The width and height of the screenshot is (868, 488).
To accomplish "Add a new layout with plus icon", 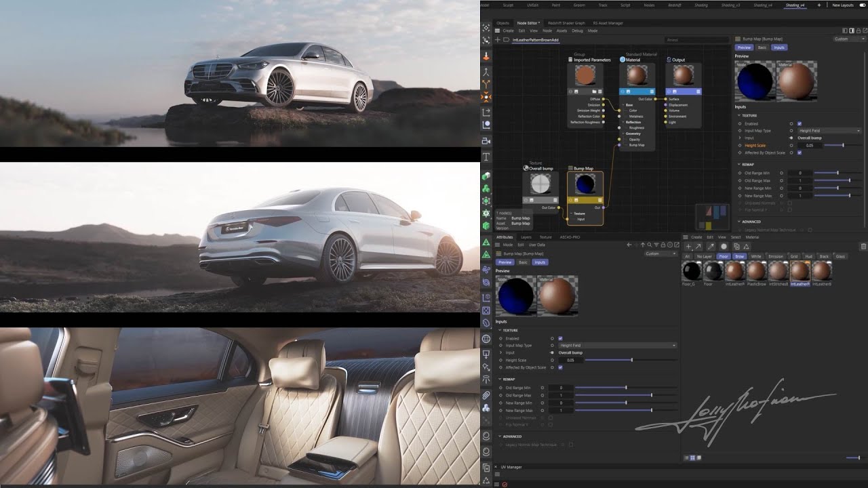I will (x=818, y=5).
